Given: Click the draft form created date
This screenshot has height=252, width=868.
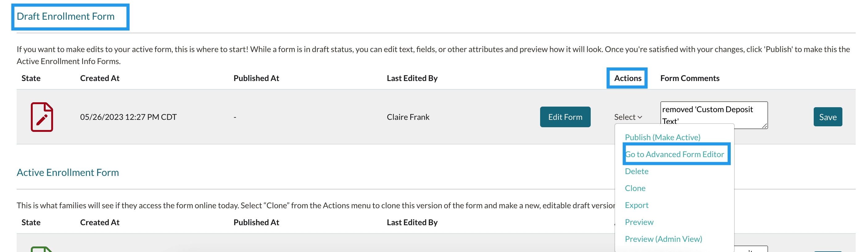Looking at the screenshot, I should pyautogui.click(x=128, y=117).
